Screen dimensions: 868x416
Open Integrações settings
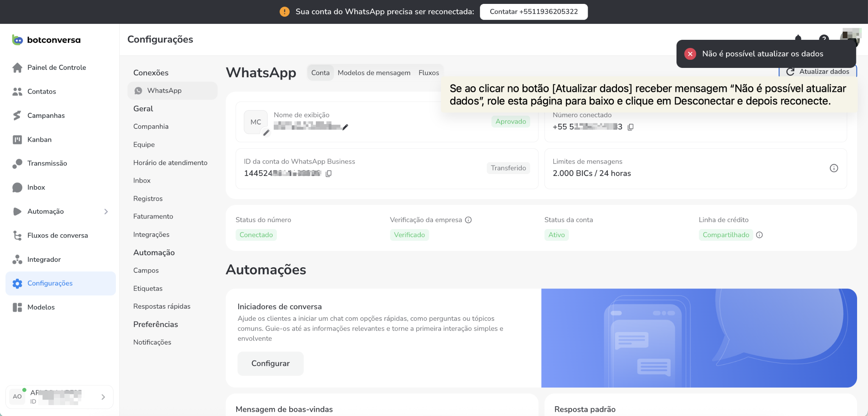(x=151, y=235)
